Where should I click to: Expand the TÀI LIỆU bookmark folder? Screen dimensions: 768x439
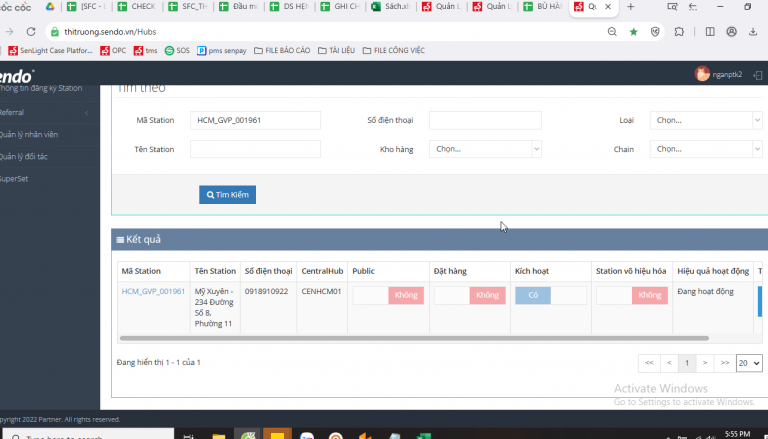[x=336, y=50]
